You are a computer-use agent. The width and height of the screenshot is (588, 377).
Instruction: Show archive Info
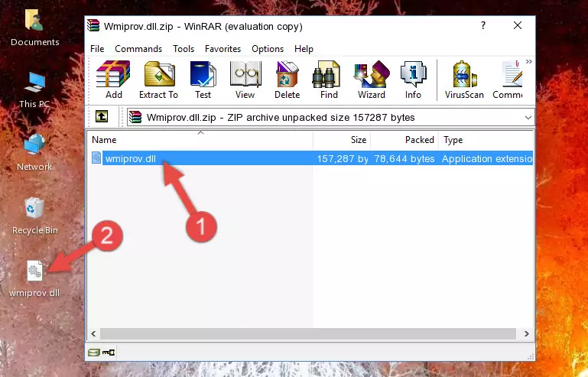[x=413, y=80]
